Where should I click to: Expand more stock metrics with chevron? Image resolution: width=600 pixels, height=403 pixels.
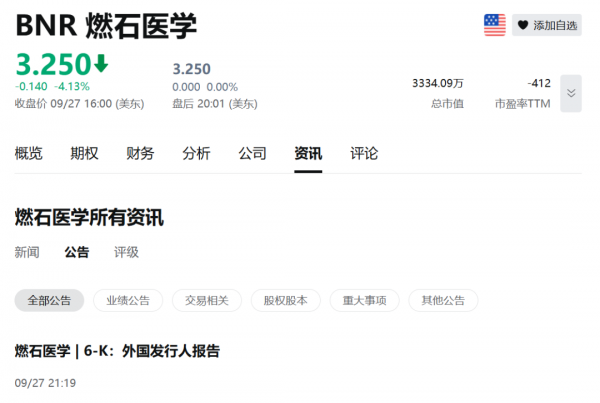(x=571, y=93)
